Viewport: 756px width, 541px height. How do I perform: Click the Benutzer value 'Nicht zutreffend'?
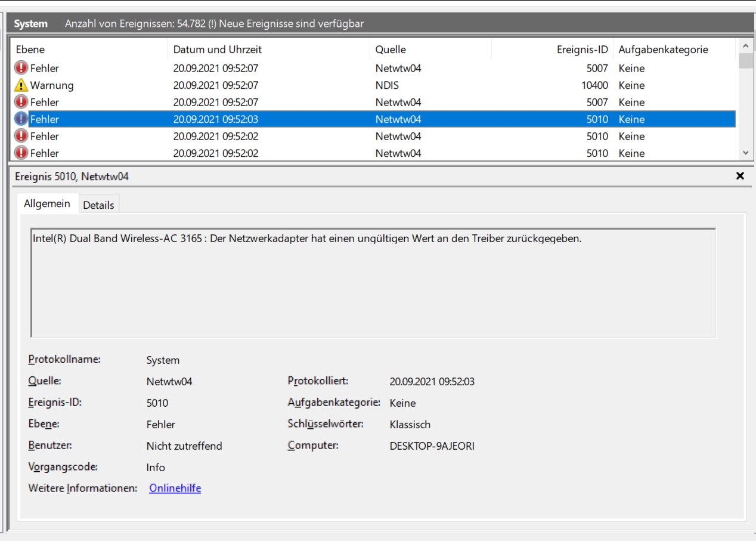pos(184,446)
